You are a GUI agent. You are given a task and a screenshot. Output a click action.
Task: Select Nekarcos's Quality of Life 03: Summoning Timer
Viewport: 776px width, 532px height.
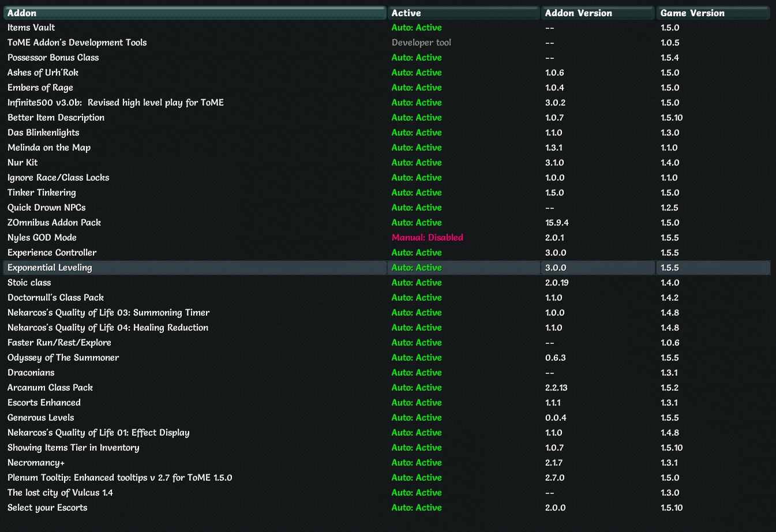click(108, 313)
